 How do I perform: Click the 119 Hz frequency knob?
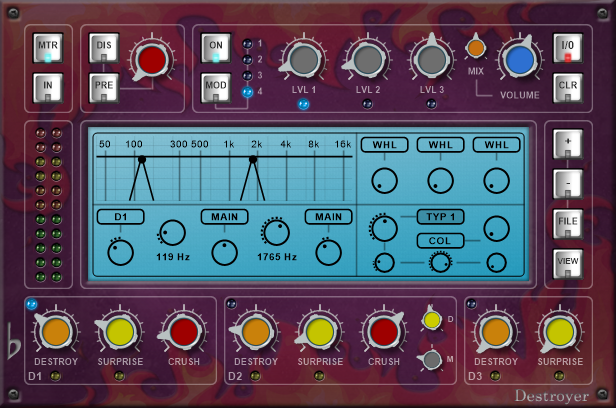click(x=171, y=234)
